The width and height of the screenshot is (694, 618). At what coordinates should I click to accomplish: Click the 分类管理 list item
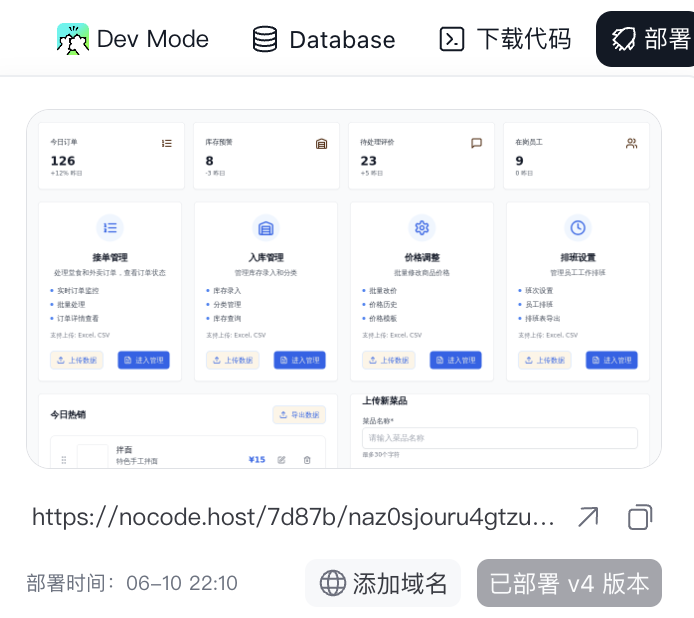(227, 305)
